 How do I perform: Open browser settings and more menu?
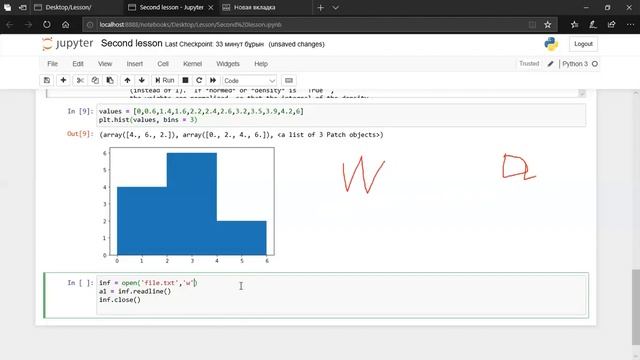(630, 24)
